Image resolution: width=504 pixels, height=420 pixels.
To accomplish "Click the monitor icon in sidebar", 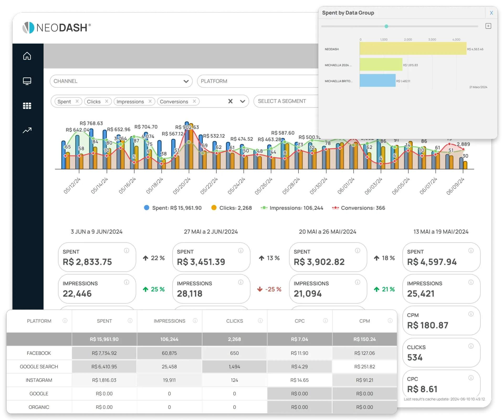I will (x=27, y=81).
